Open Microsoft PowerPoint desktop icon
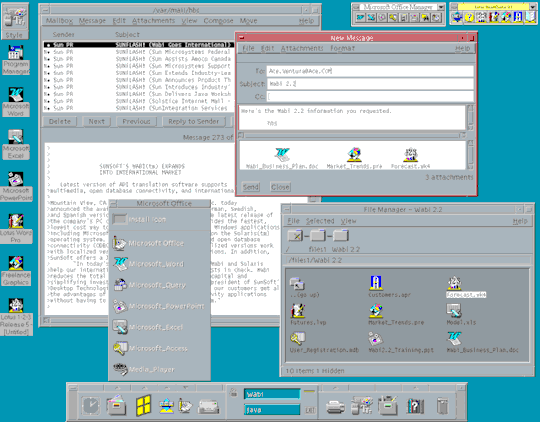Screen dimensions: 540x422 coord(15,187)
